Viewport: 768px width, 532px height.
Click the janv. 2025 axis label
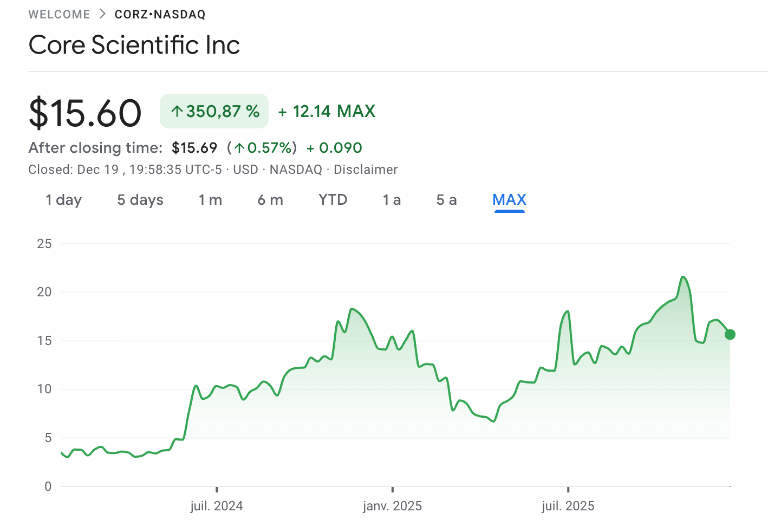(392, 506)
